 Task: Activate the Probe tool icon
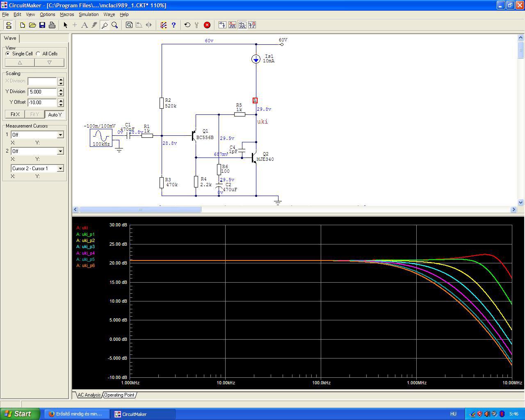pyautogui.click(x=105, y=25)
